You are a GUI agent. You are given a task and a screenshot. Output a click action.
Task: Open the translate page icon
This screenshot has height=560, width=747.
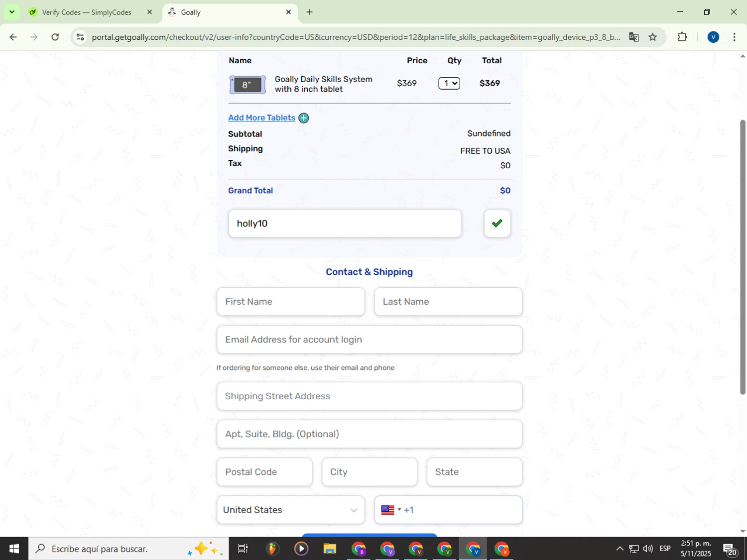[634, 37]
